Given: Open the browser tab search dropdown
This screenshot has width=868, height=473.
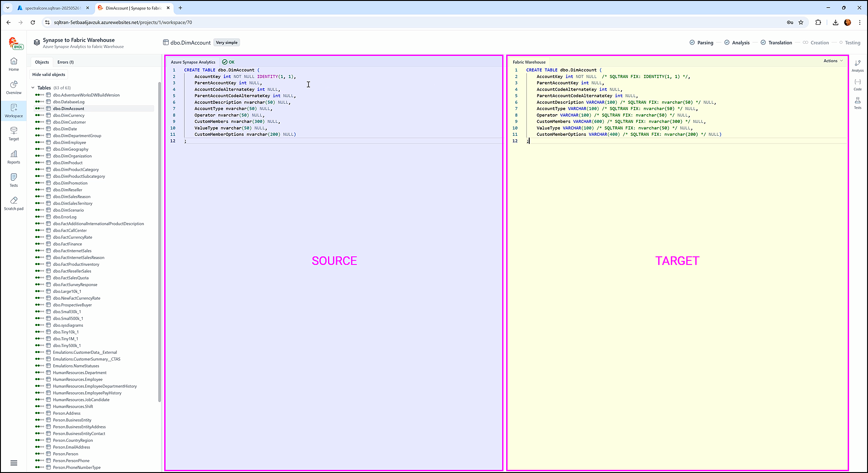Looking at the screenshot, I should pyautogui.click(x=8, y=8).
